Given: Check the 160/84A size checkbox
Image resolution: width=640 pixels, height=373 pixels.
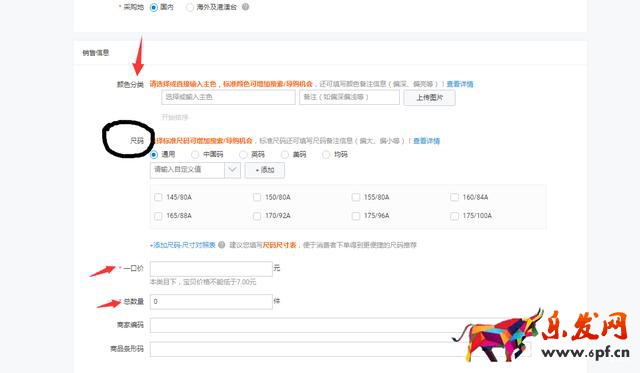Looking at the screenshot, I should [x=454, y=197].
